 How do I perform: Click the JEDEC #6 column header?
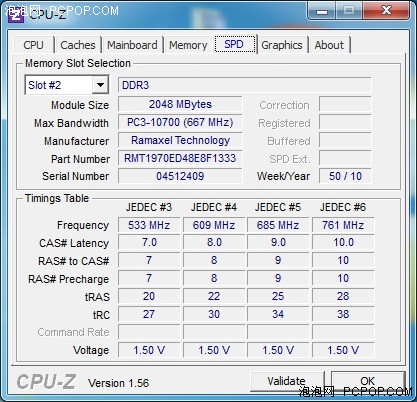pos(343,207)
